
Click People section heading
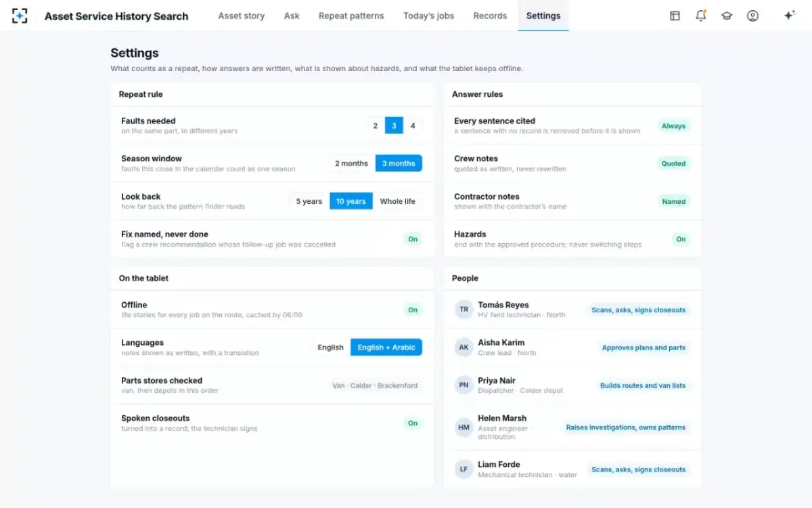[465, 278]
